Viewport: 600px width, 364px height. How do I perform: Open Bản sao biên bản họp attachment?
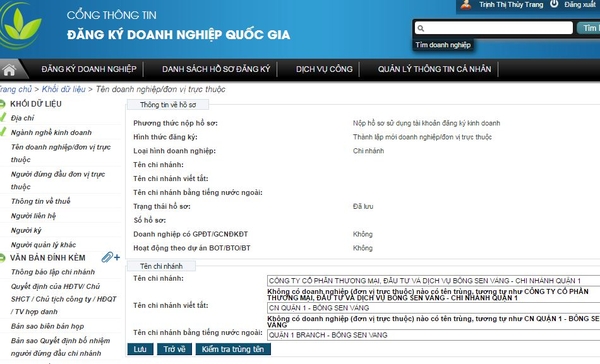47,326
